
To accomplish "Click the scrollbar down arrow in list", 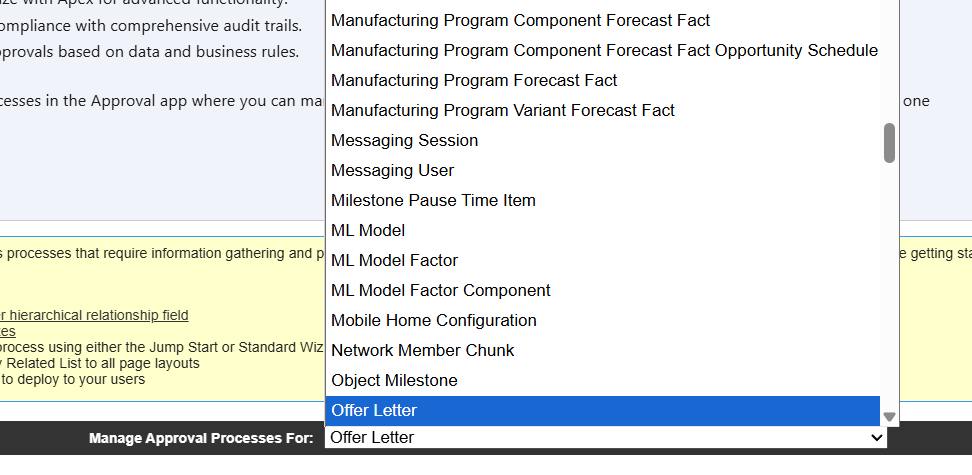I will click(x=889, y=417).
